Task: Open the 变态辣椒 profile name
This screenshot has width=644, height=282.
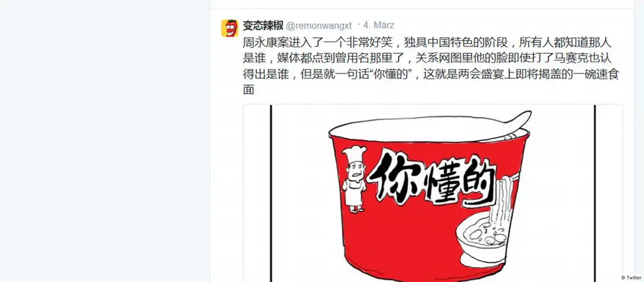Action: point(263,25)
